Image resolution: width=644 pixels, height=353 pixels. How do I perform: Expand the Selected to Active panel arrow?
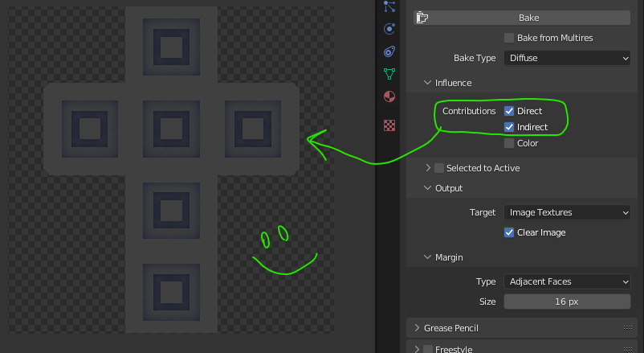click(428, 168)
